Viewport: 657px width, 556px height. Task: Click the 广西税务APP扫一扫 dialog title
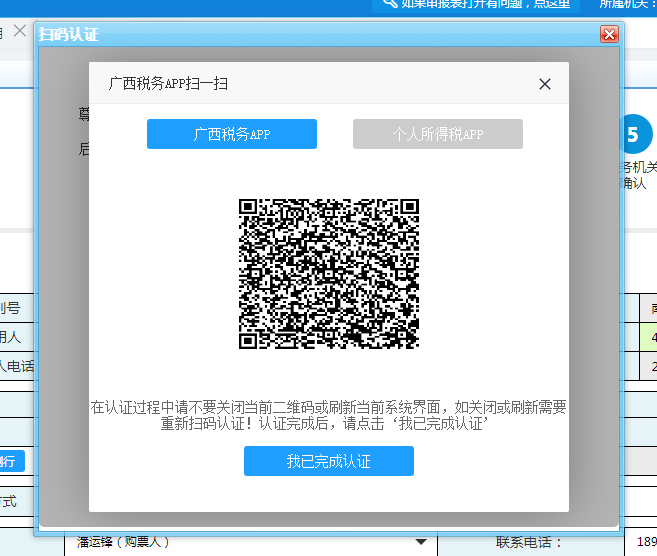coord(168,83)
